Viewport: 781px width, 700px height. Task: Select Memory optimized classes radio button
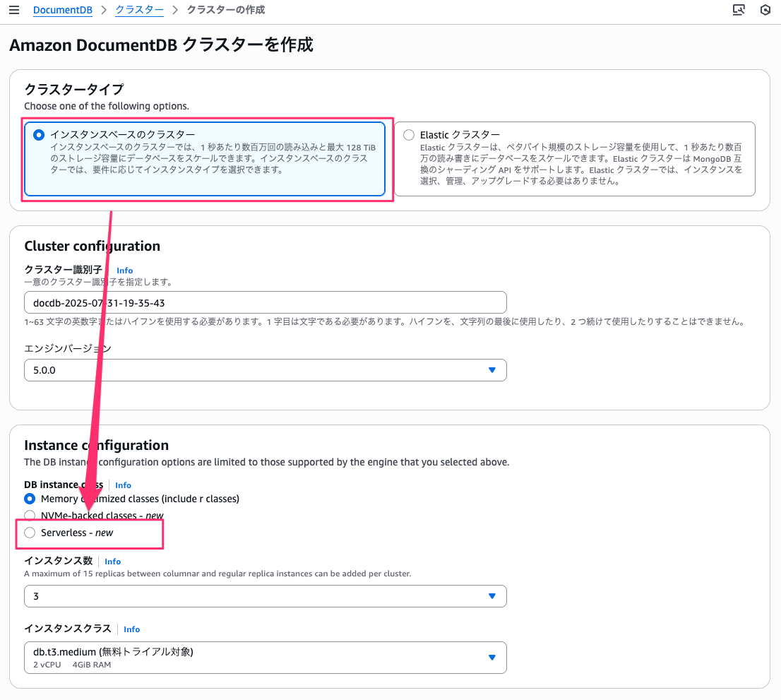tap(30, 499)
